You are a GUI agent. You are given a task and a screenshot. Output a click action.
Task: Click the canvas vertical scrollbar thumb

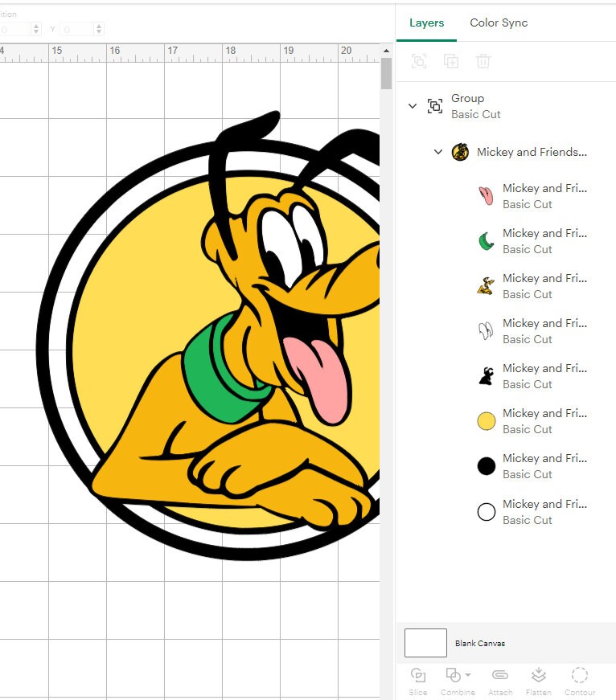386,74
